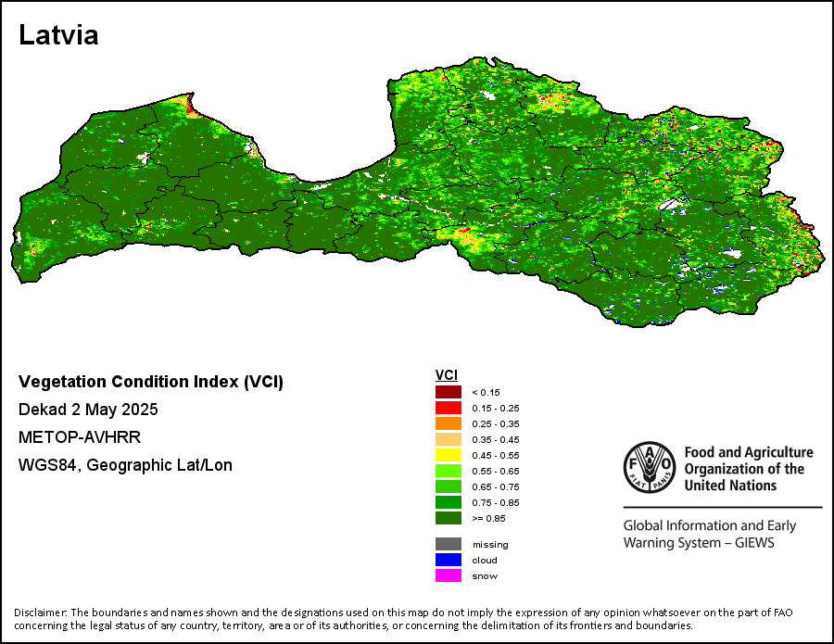Click the '0.55 - 0.65' legend label

(x=496, y=471)
